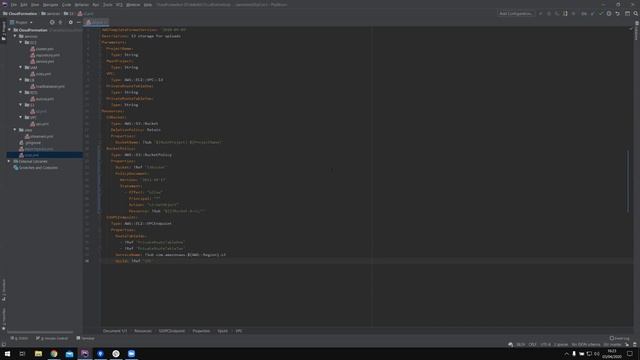
Task: Click the tool window quick-access icon in bottom-left corner
Action: coord(4,344)
